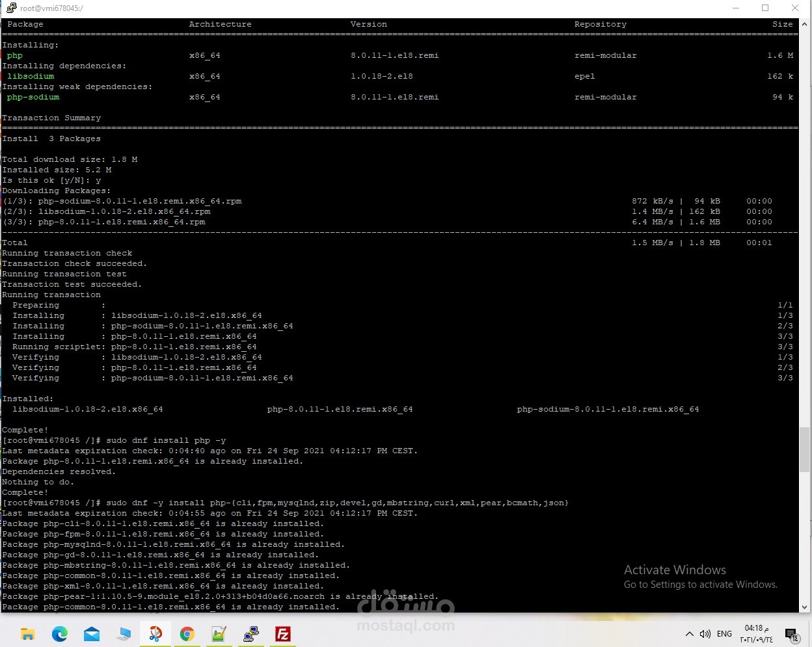The image size is (812, 647).
Task: Click 'Transaction check succeeded.' line
Action: point(74,263)
